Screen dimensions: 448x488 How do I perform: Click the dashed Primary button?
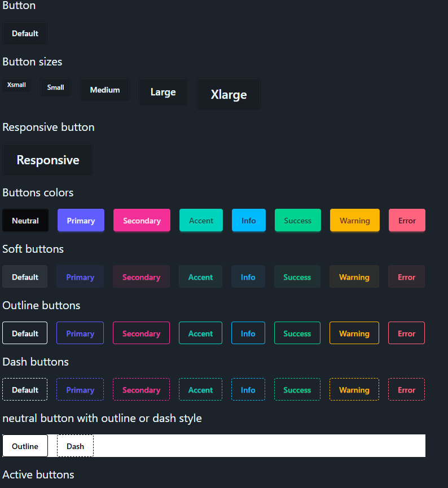pyautogui.click(x=80, y=389)
